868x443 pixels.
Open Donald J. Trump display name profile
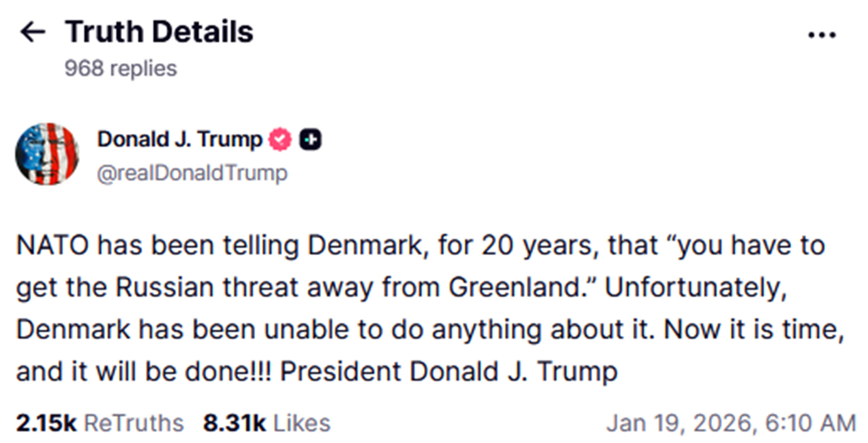(x=179, y=140)
